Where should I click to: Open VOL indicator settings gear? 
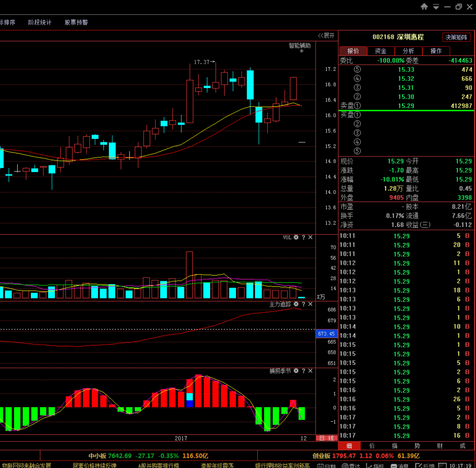pyautogui.click(x=296, y=237)
